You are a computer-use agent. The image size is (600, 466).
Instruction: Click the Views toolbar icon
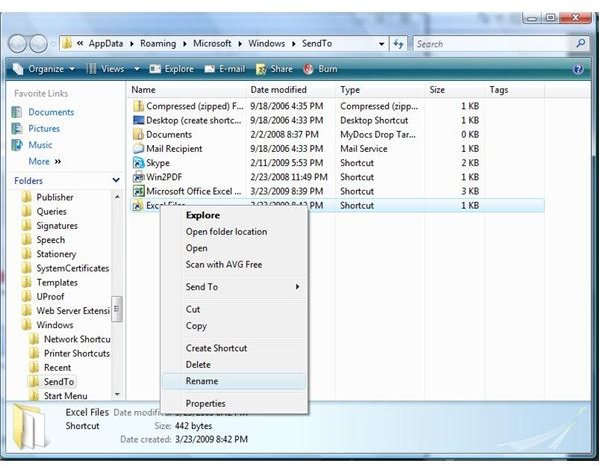coord(91,69)
